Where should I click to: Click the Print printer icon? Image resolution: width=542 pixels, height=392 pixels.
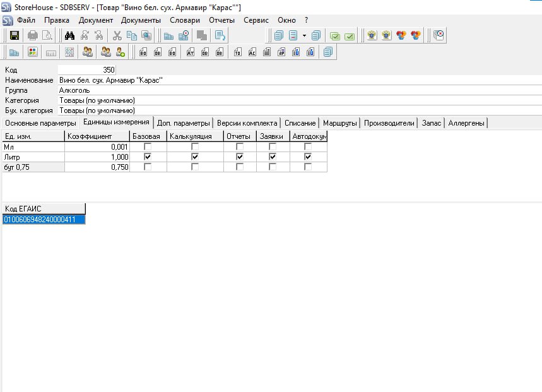point(32,35)
